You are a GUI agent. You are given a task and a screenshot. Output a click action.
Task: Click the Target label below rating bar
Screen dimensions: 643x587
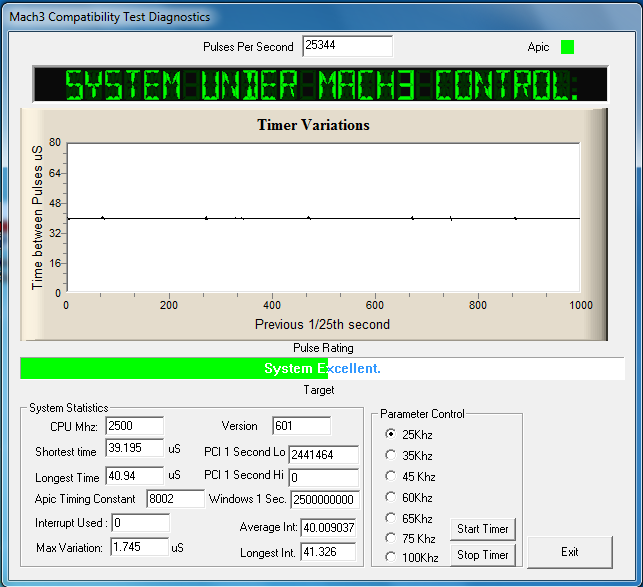(x=319, y=390)
